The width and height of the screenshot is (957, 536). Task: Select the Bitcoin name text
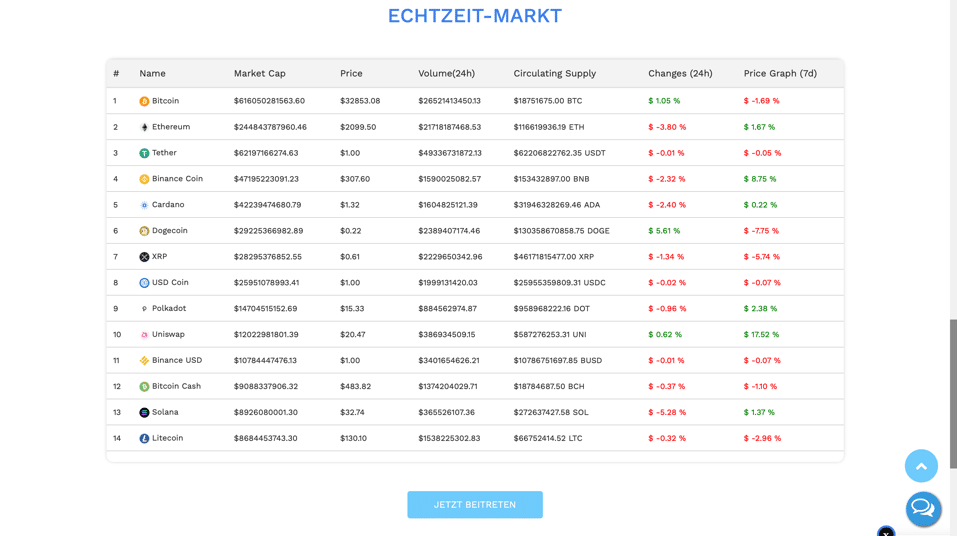(165, 101)
